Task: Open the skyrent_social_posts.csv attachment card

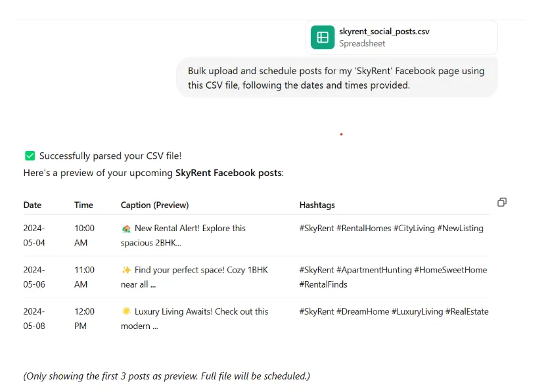Action: (x=401, y=37)
